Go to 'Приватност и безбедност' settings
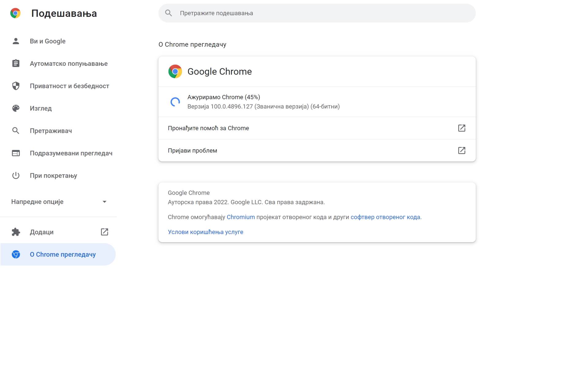588x392 pixels. tap(70, 86)
